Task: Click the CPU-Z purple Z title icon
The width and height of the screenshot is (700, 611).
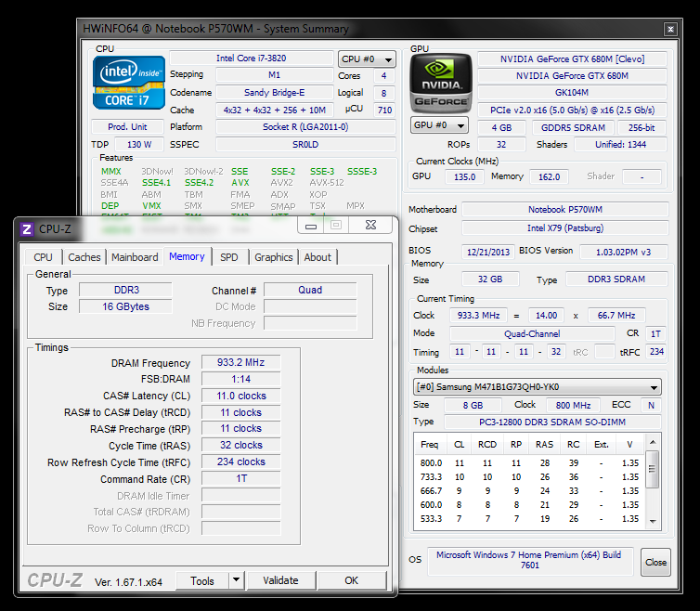Action: (27, 229)
